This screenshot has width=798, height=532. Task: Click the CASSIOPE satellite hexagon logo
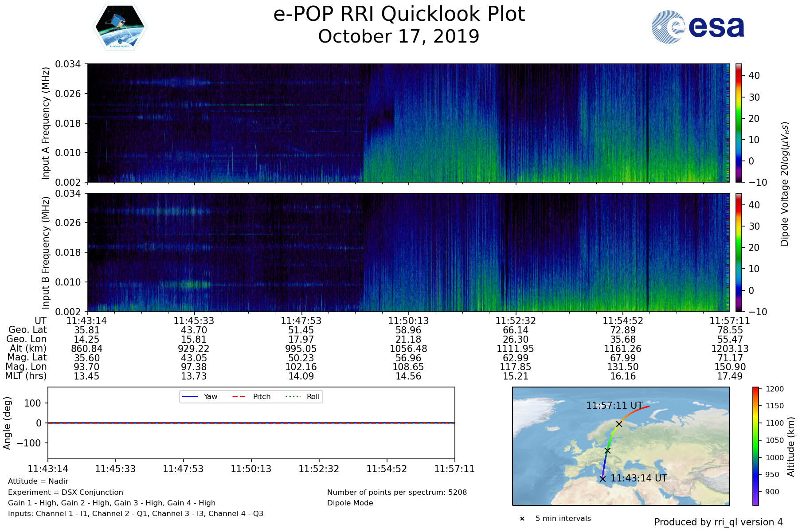pyautogui.click(x=120, y=27)
